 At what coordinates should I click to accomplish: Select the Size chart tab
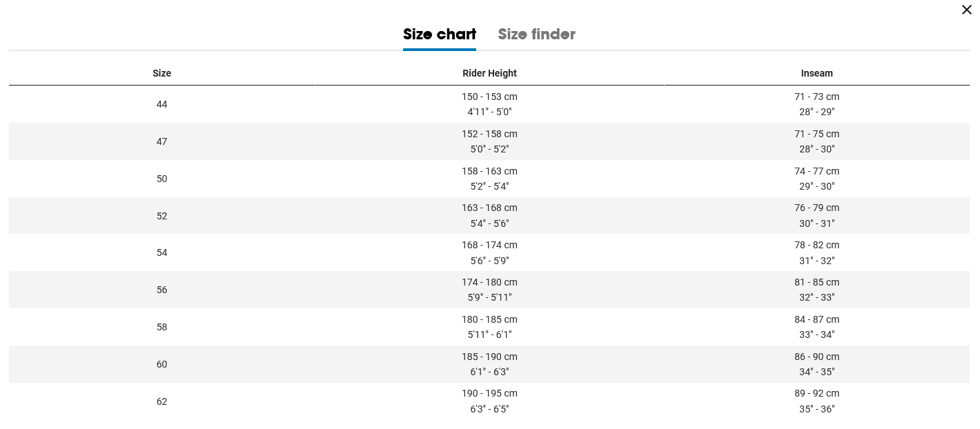click(440, 34)
